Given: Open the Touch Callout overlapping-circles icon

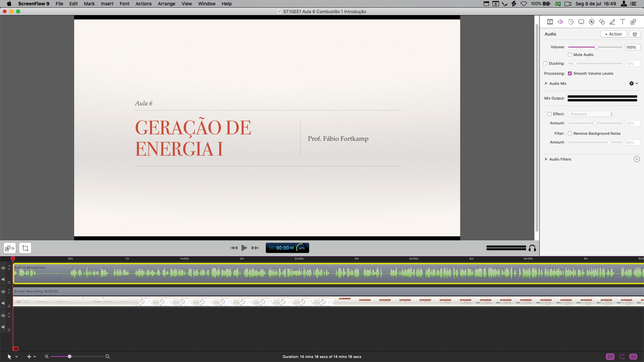Looking at the screenshot, I should pyautogui.click(x=602, y=22).
